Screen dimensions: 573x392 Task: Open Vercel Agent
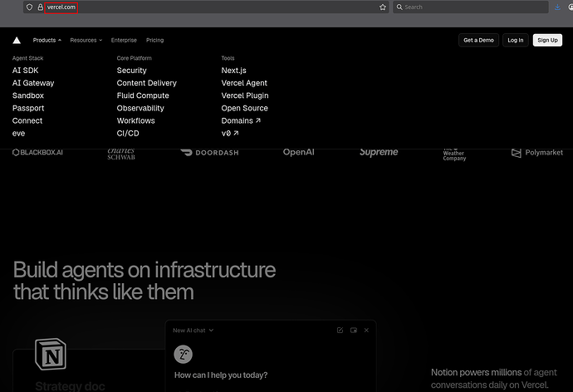point(244,83)
